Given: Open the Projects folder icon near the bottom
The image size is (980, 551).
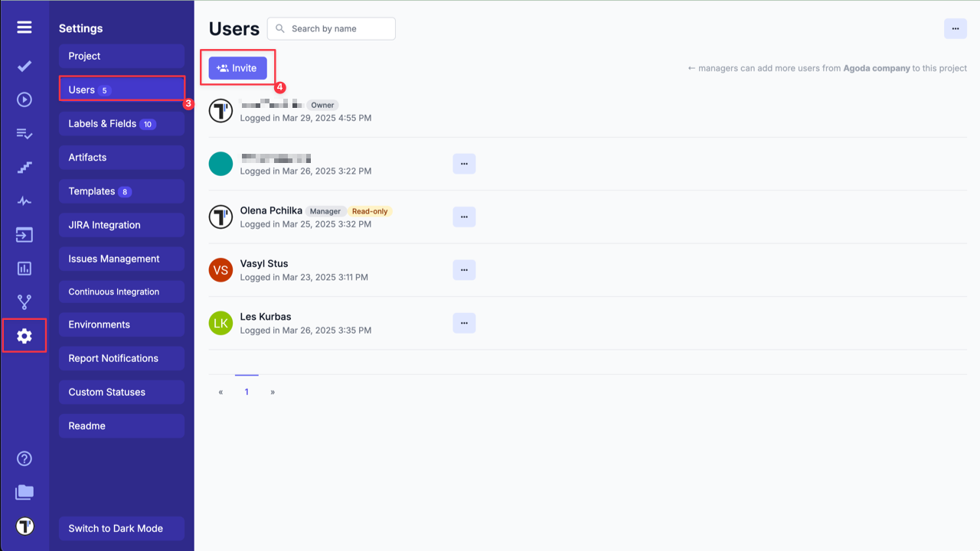Looking at the screenshot, I should [x=24, y=491].
